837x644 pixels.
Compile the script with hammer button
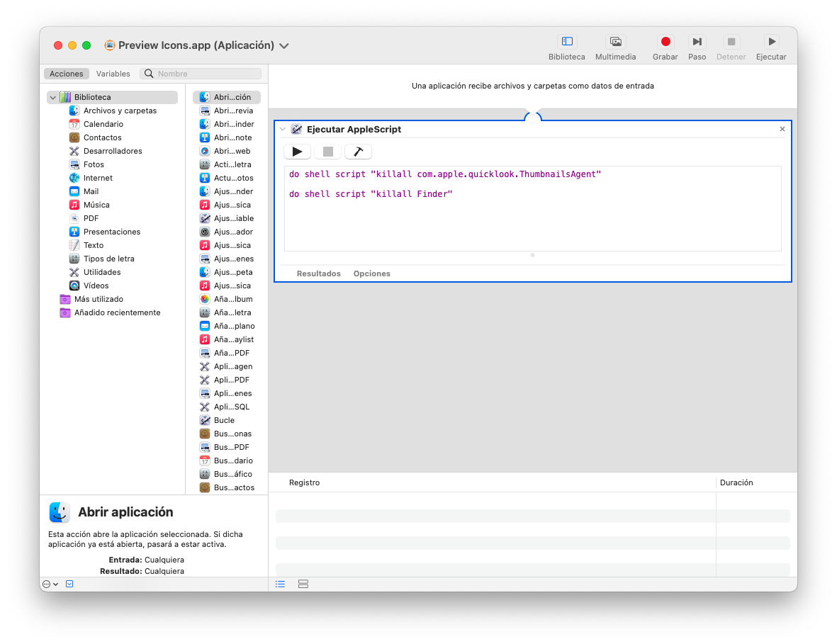[x=358, y=152]
